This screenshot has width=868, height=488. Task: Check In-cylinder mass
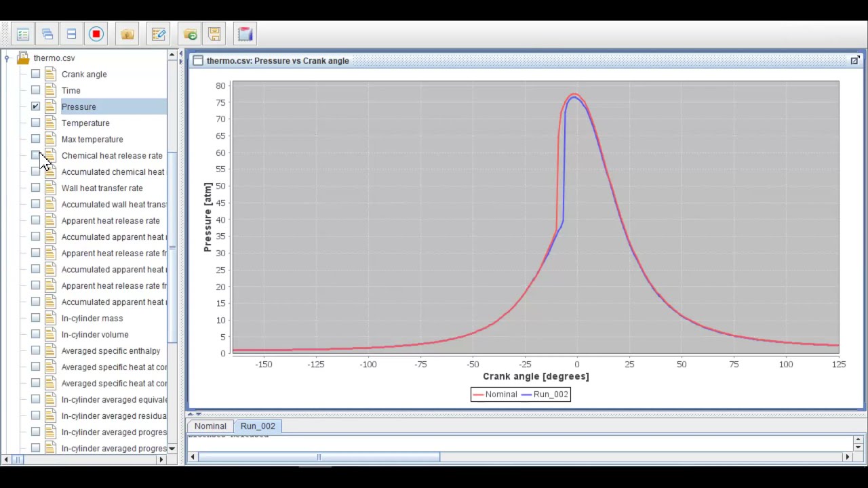pos(35,319)
